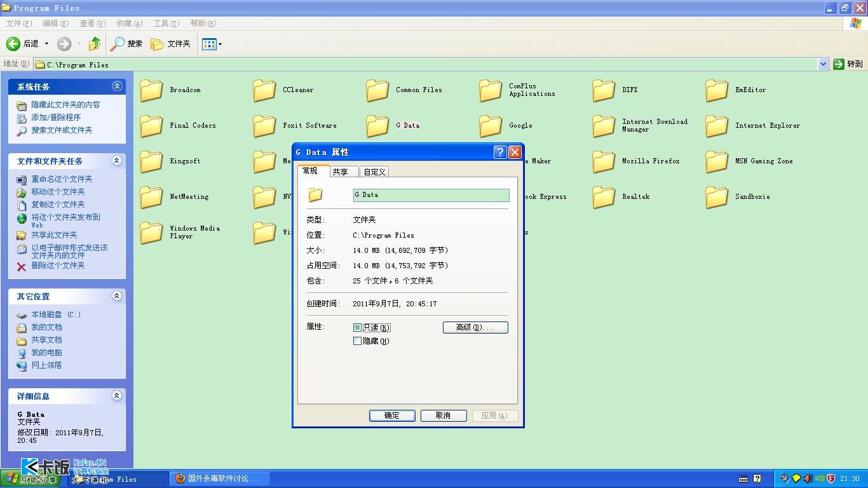The height and width of the screenshot is (488, 868).
Task: Select the DIFX folder icon
Action: tap(604, 90)
